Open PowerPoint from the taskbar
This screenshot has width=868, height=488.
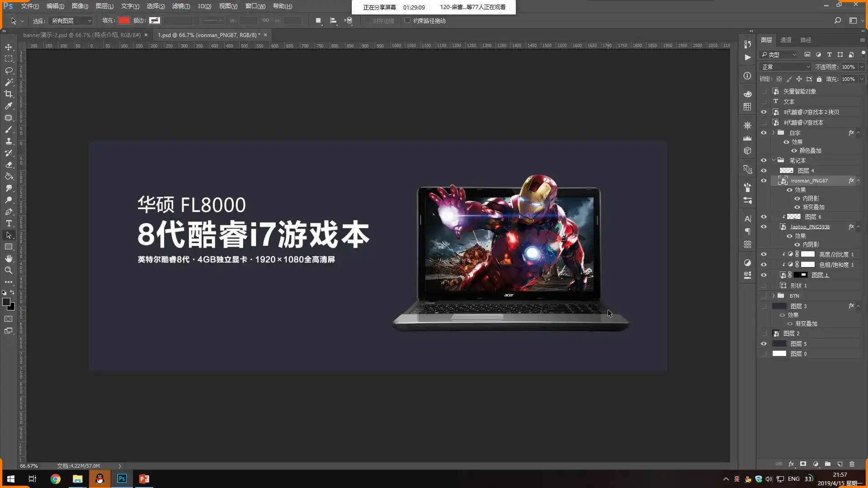(144, 479)
